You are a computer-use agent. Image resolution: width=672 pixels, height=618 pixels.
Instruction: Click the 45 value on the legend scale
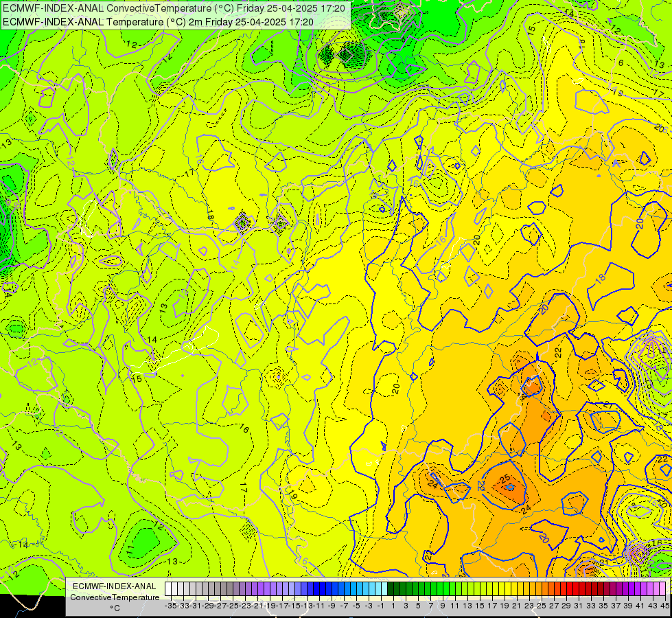[664, 606]
